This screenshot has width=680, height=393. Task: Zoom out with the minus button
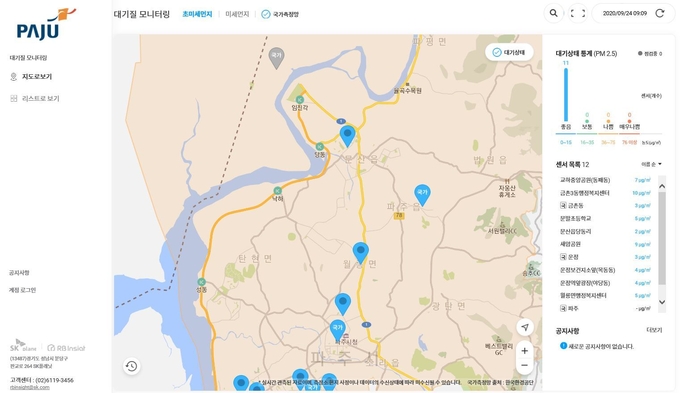click(x=525, y=366)
